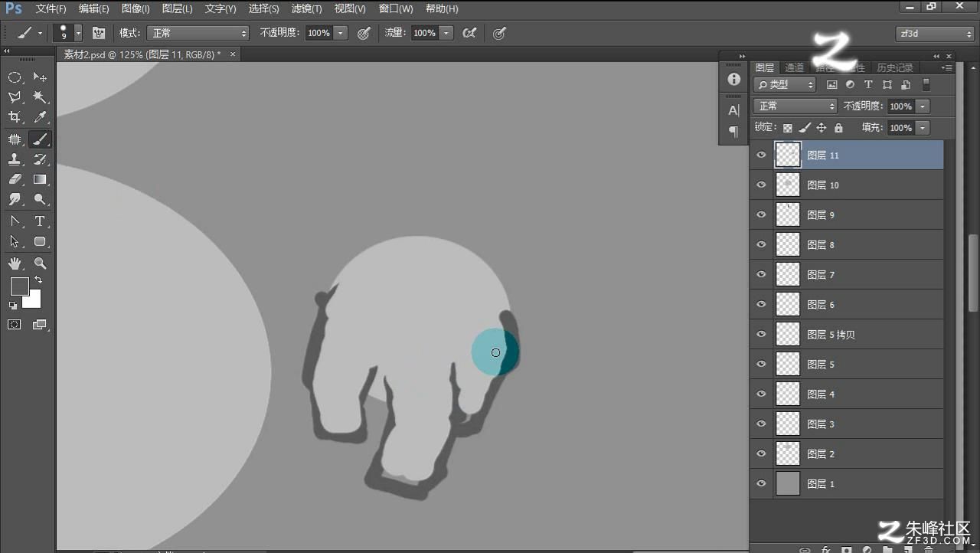This screenshot has height=553, width=980.
Task: Select the Content-Aware patch tool
Action: 15,139
